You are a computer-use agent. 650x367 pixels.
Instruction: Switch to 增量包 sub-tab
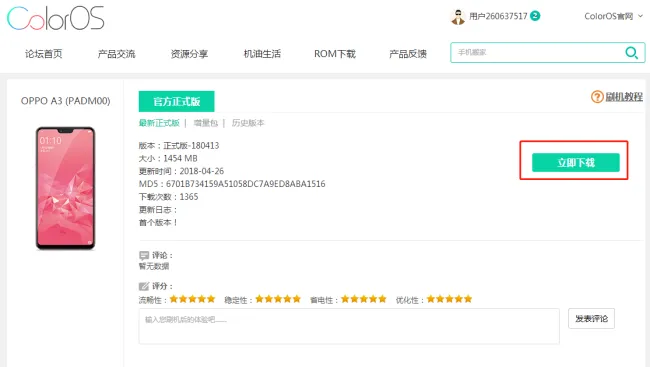[x=205, y=123]
